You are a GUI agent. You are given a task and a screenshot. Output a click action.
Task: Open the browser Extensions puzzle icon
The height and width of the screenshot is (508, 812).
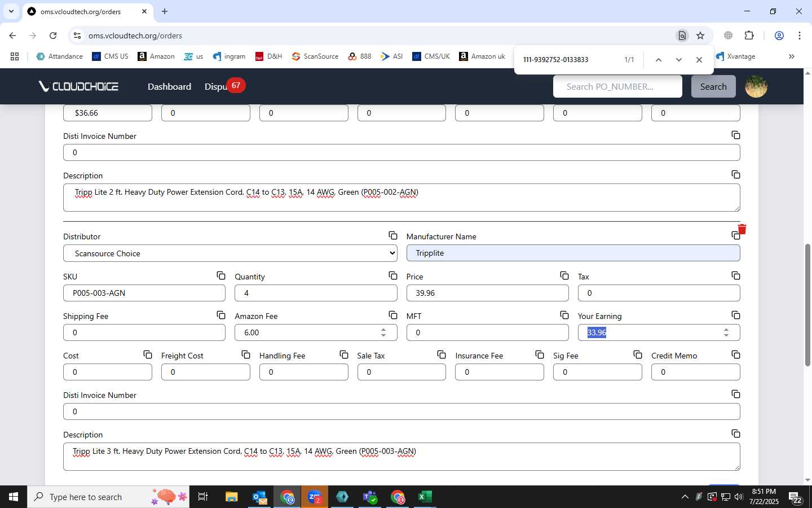[749, 36]
